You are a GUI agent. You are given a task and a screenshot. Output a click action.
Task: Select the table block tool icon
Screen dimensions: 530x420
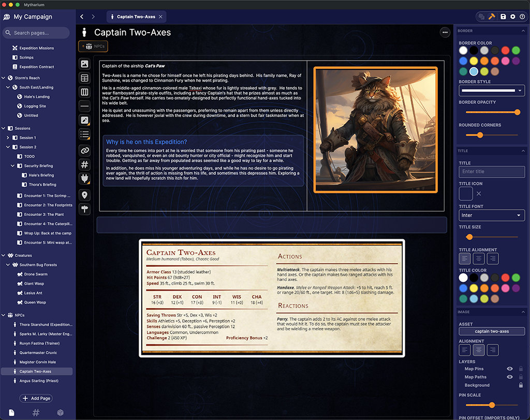pyautogui.click(x=84, y=78)
